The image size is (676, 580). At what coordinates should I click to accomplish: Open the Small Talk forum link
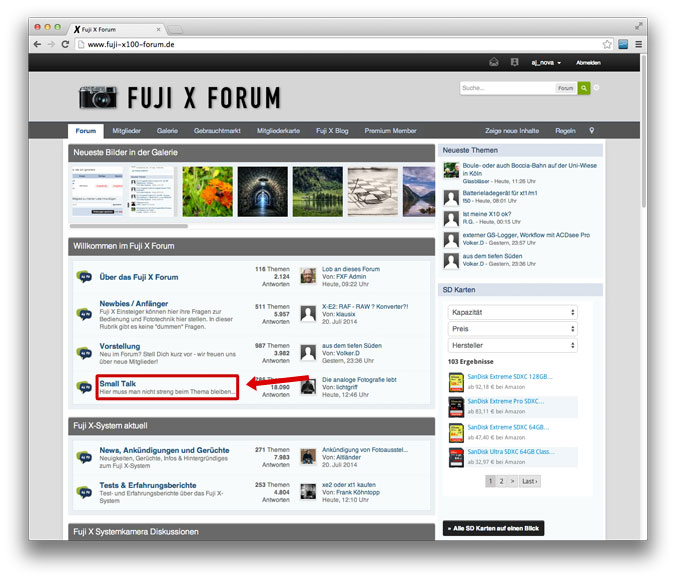click(x=117, y=383)
